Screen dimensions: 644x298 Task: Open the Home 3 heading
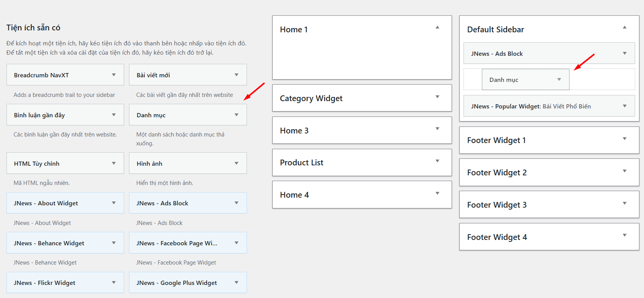point(294,131)
